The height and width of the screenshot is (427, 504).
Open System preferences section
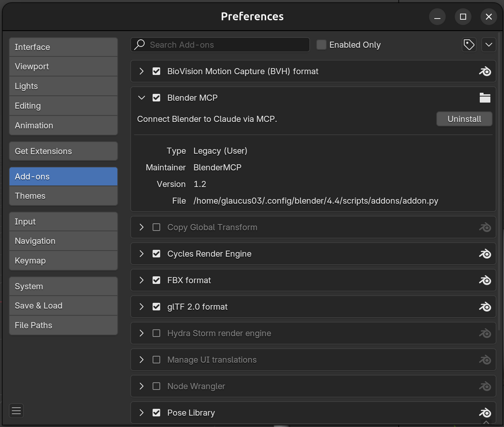pyautogui.click(x=63, y=286)
